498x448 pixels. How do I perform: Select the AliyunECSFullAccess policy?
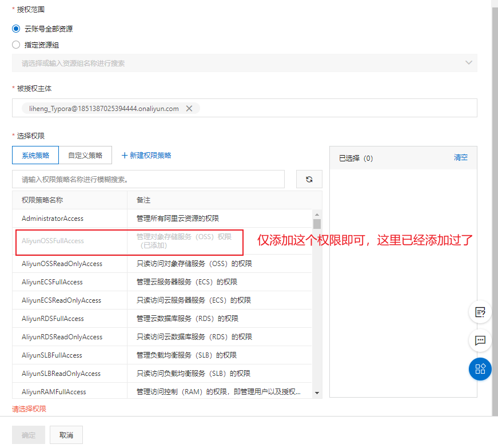pos(52,282)
